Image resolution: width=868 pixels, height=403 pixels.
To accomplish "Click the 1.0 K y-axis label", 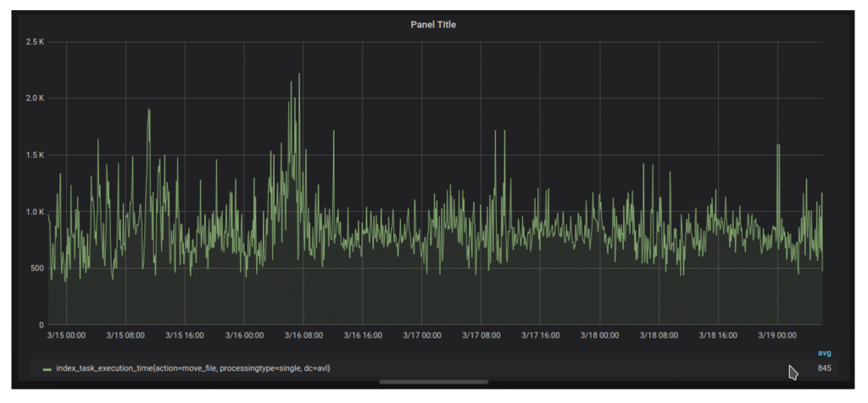I will pos(34,212).
